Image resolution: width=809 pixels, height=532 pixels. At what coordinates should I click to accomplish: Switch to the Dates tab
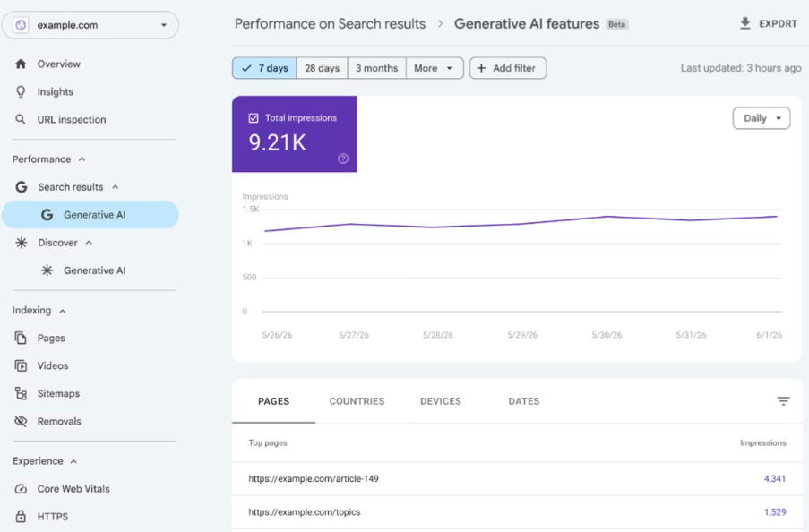tap(524, 401)
